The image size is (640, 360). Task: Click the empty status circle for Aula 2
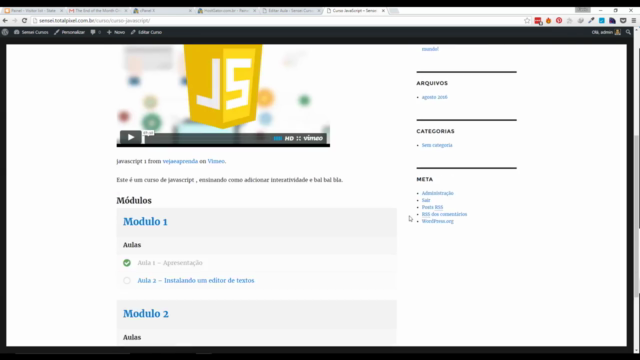(x=127, y=280)
